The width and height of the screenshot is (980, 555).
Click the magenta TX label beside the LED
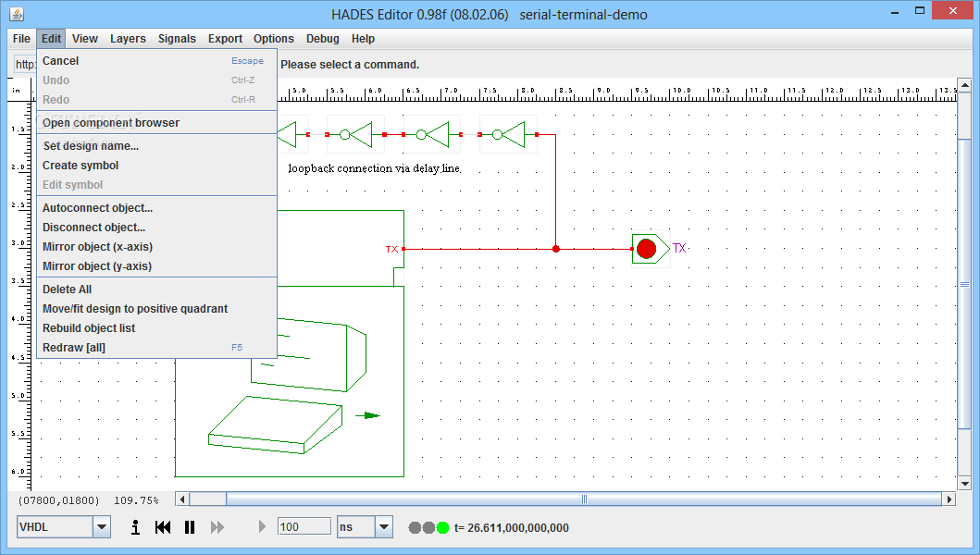[x=679, y=248]
